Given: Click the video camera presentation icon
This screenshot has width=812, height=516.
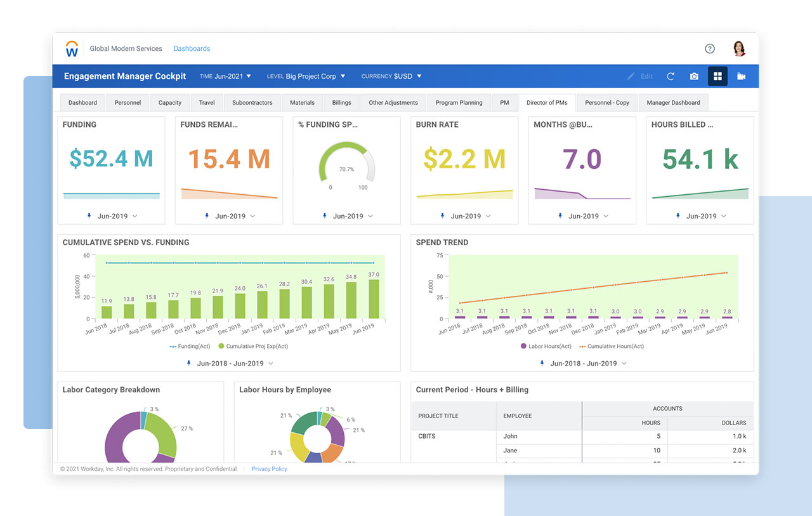Looking at the screenshot, I should [741, 76].
